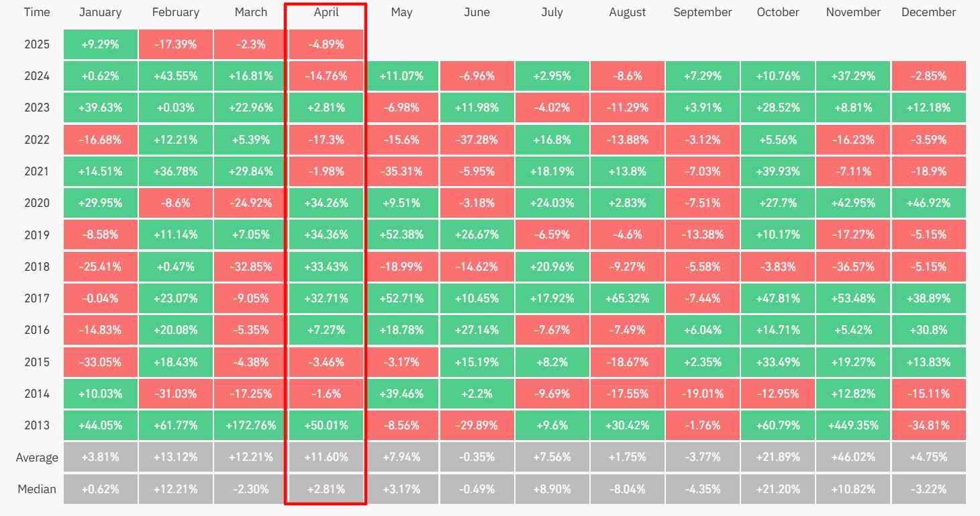The height and width of the screenshot is (516, 980).
Task: Click the 2013 row label
Action: point(36,425)
